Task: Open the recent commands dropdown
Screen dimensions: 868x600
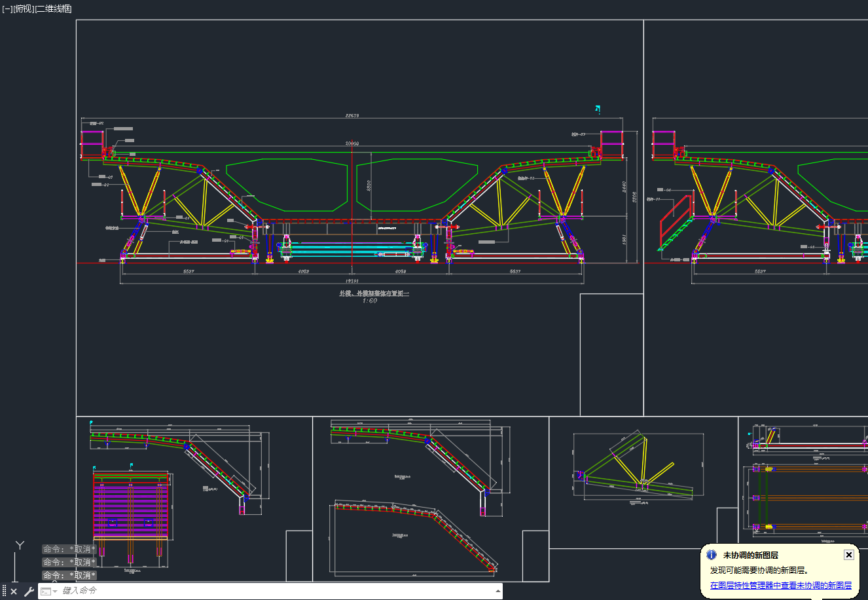Action: click(x=48, y=591)
